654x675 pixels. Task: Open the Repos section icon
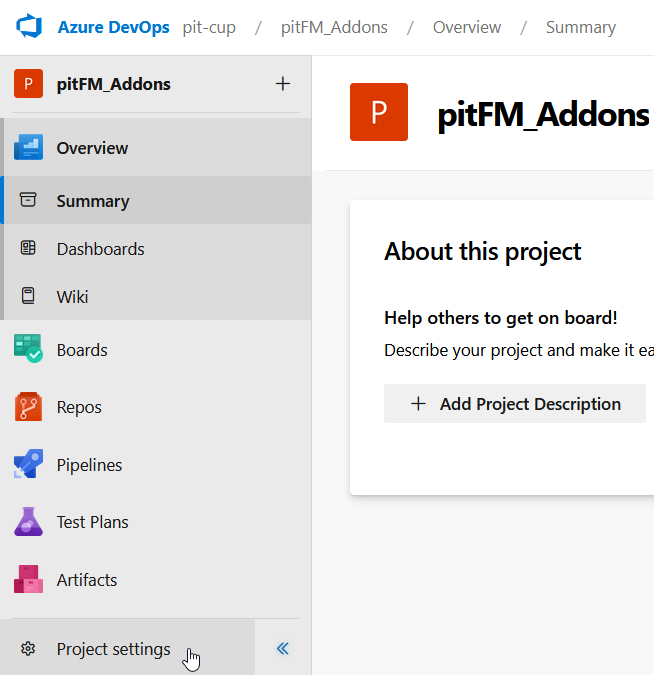28,407
